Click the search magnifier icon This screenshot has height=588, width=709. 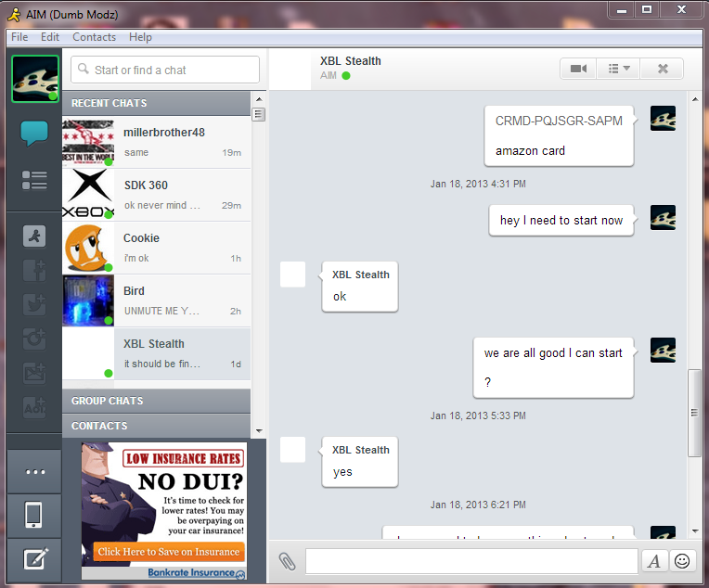tap(83, 70)
